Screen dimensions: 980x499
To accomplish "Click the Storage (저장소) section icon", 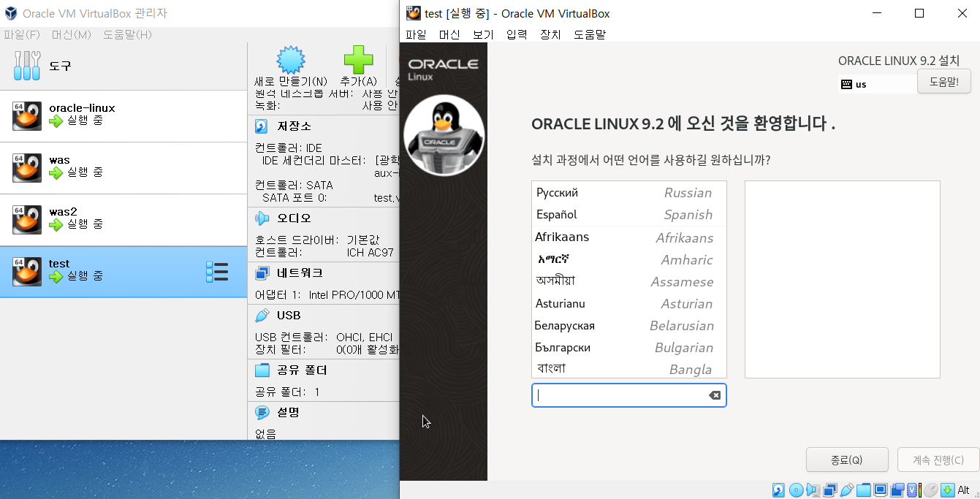I will [x=261, y=126].
